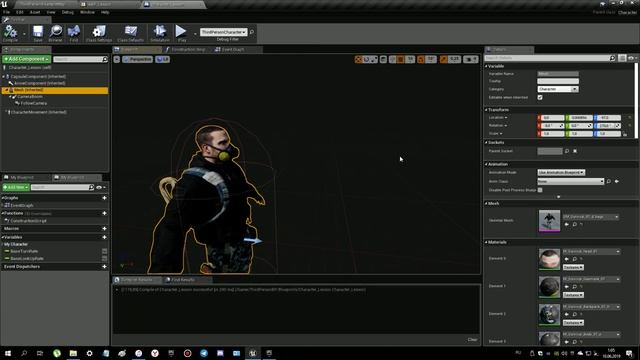Save the blueprint with the Save icon
The height and width of the screenshot is (360, 640).
tap(38, 33)
